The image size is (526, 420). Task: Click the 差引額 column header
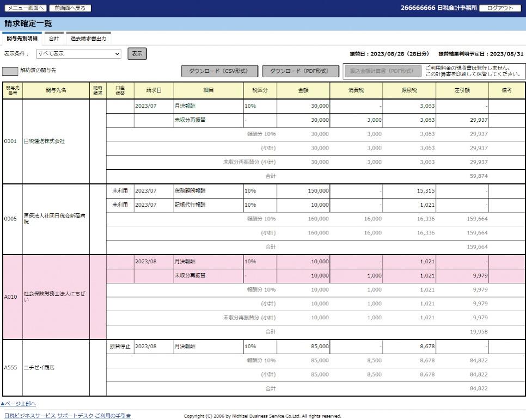(x=462, y=90)
